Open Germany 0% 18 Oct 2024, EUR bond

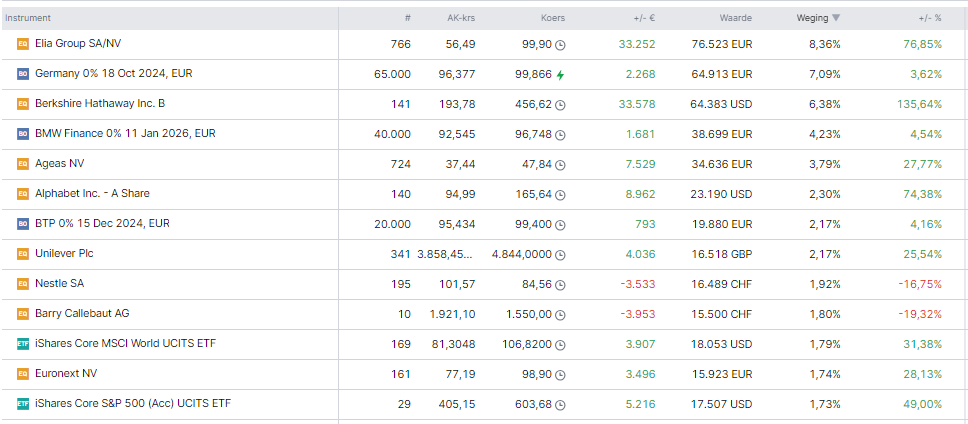(114, 73)
